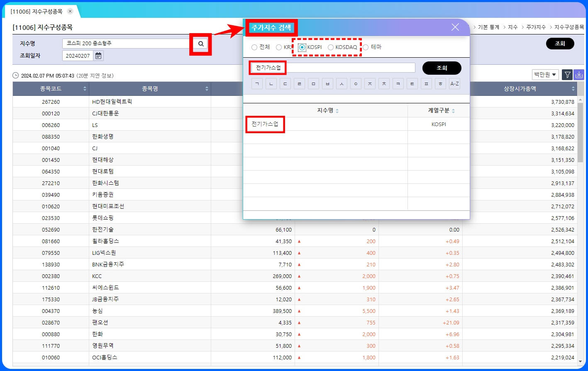Click the 롯데쇼핑 row name
Image resolution: width=588 pixels, height=371 pixels.
tap(102, 218)
